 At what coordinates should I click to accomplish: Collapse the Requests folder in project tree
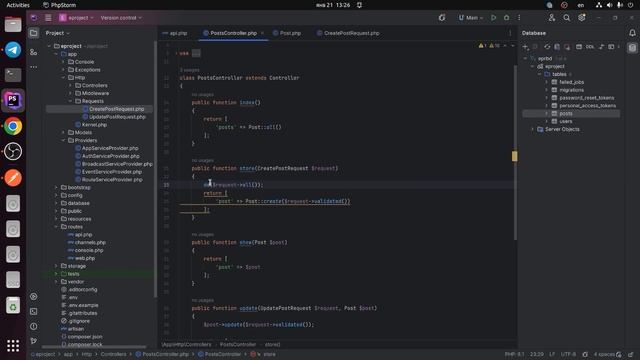(x=70, y=101)
